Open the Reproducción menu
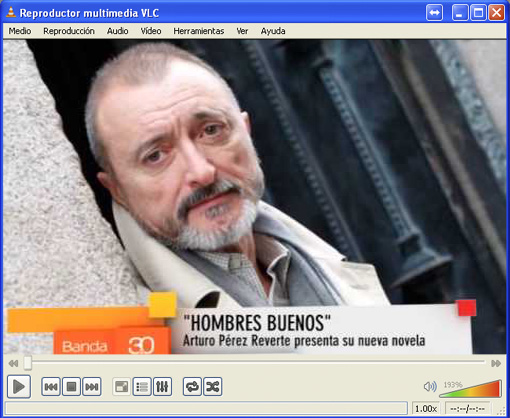Screen dimensions: 510x418 [x=69, y=31]
